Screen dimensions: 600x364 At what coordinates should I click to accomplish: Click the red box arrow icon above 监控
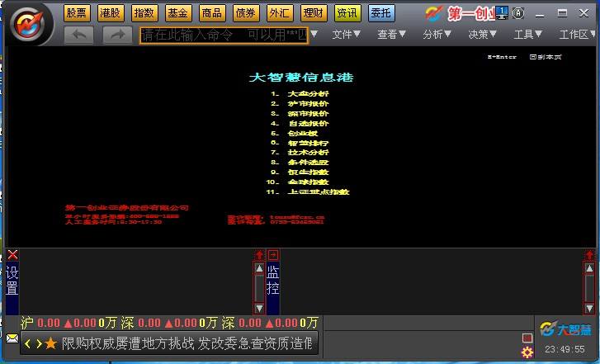(x=273, y=255)
